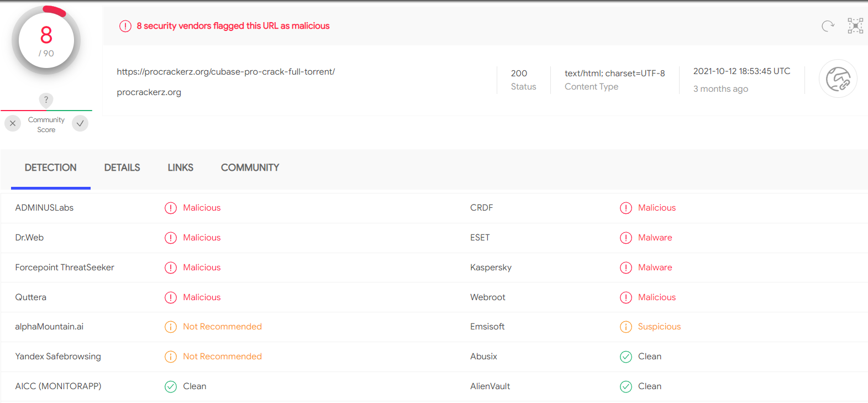Click Yandex Safebrowsing's Not Recommended verdict
This screenshot has width=868, height=403.
[222, 357]
